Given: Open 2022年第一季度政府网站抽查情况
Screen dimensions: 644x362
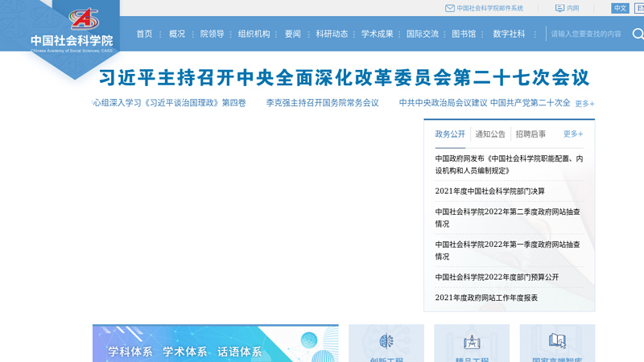Looking at the screenshot, I should pyautogui.click(x=508, y=250).
